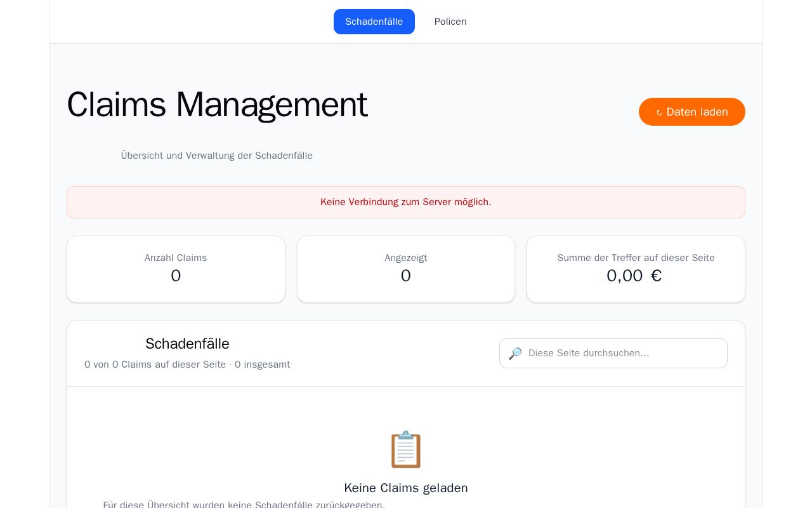Click the Anzahl Claims label
Viewport: 812px width, 508px height.
(176, 258)
